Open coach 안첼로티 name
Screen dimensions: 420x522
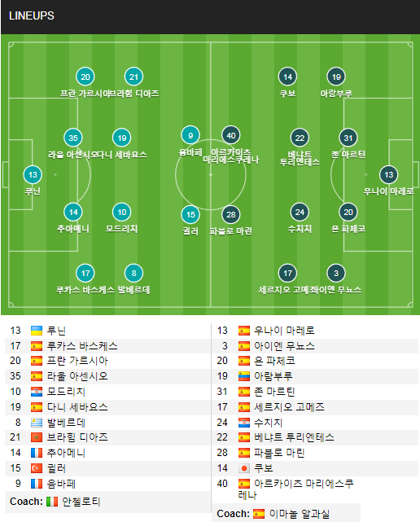click(x=81, y=502)
